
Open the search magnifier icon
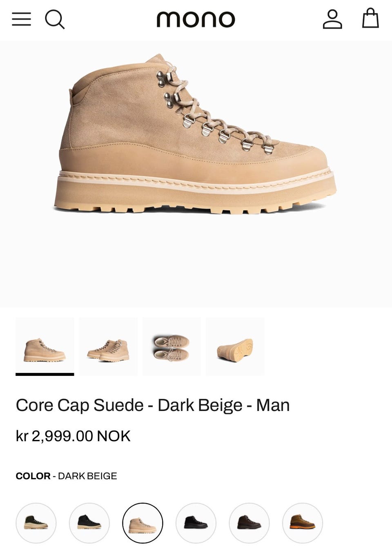click(x=55, y=19)
